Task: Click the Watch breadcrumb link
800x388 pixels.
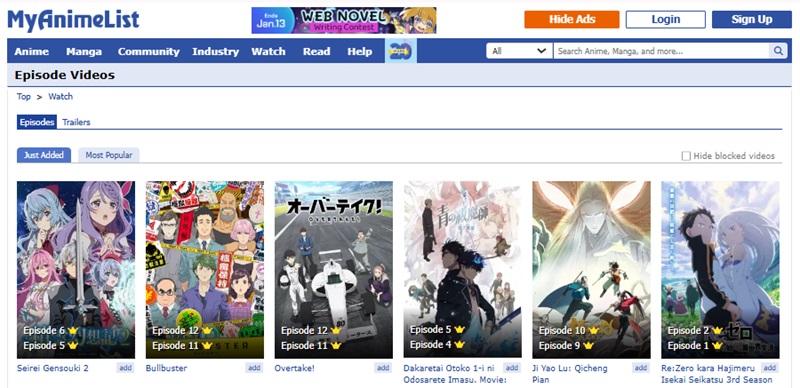Action: [x=60, y=96]
